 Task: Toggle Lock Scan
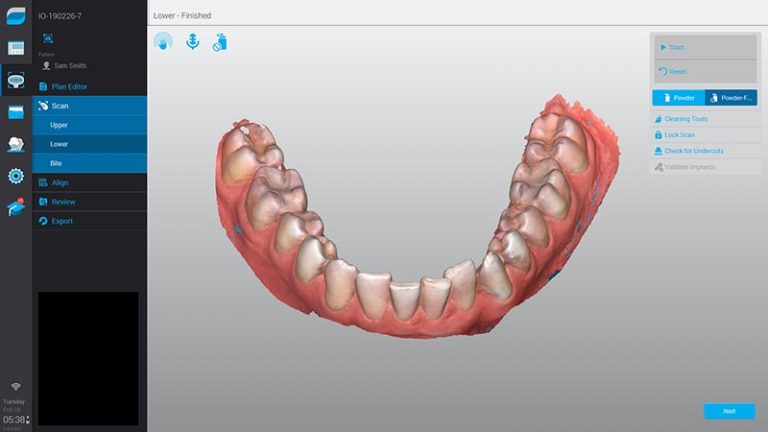pyautogui.click(x=679, y=135)
